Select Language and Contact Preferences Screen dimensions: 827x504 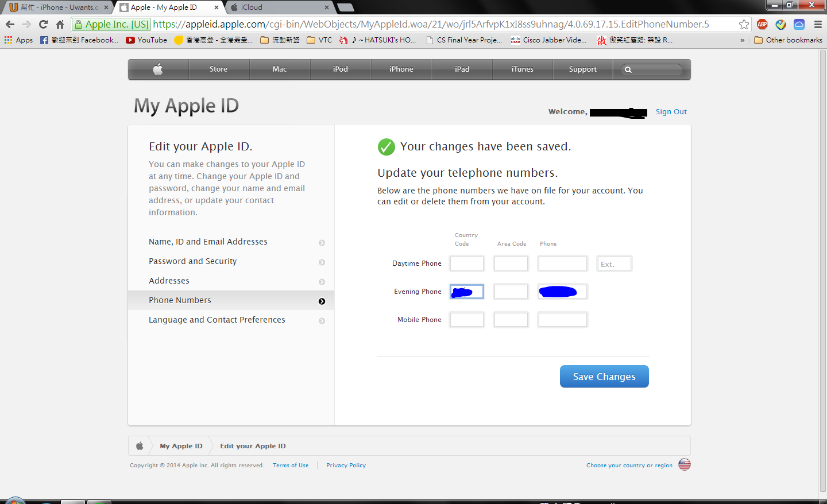(231, 320)
